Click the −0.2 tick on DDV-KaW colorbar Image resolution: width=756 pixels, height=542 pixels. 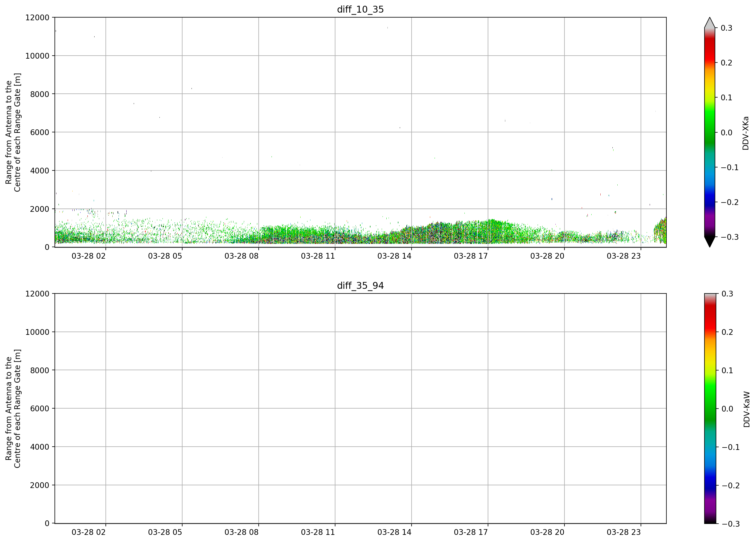pos(730,485)
